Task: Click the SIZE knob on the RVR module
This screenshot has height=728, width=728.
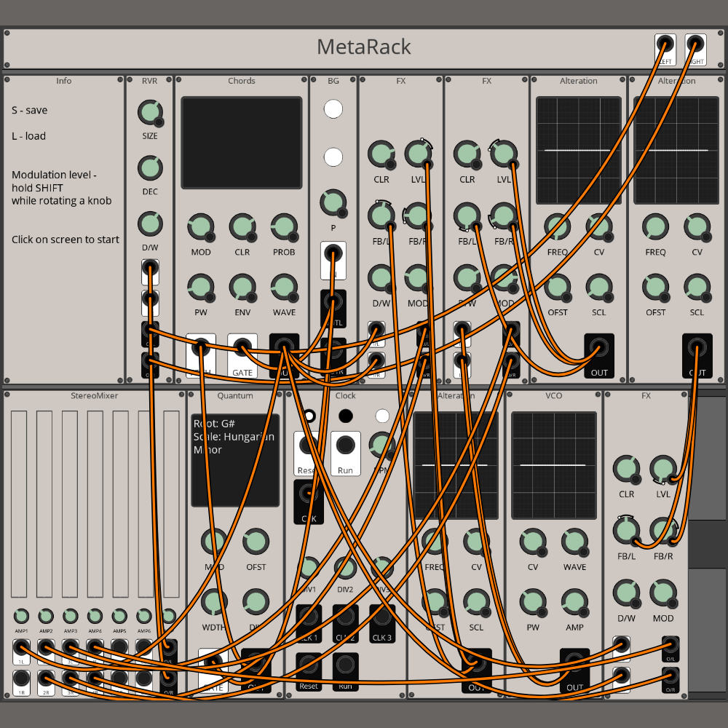Action: [149, 112]
